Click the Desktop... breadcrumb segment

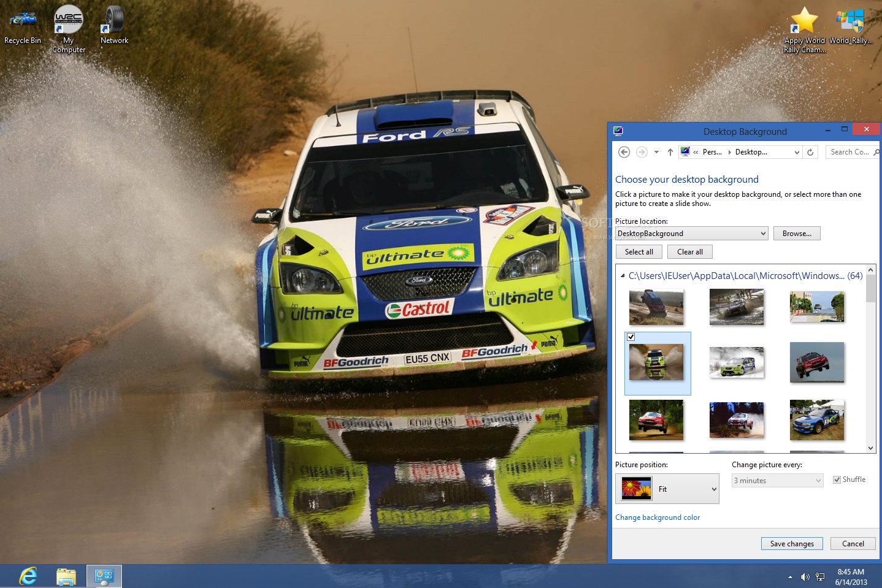click(751, 152)
